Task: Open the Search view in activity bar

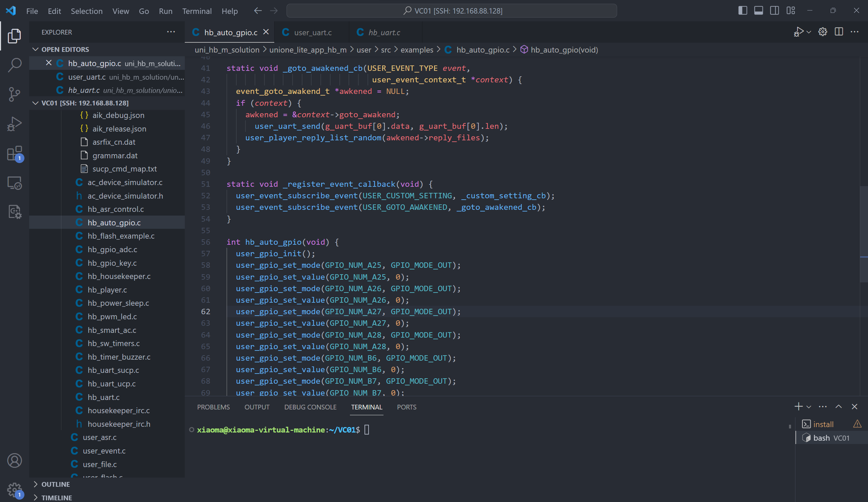Action: pyautogui.click(x=14, y=65)
